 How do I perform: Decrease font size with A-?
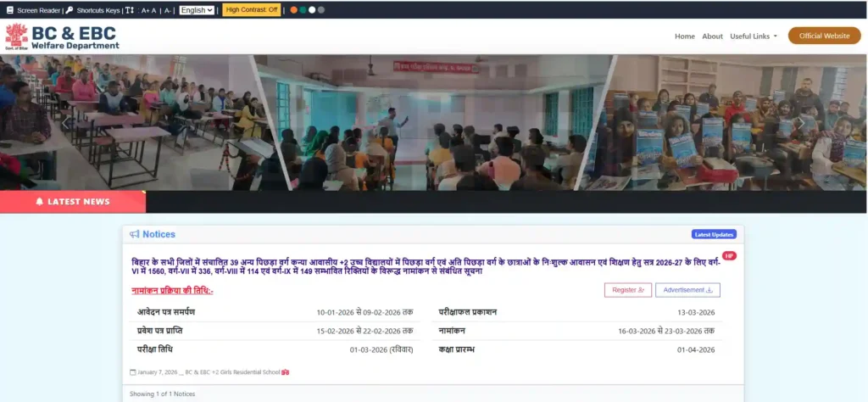coord(167,10)
